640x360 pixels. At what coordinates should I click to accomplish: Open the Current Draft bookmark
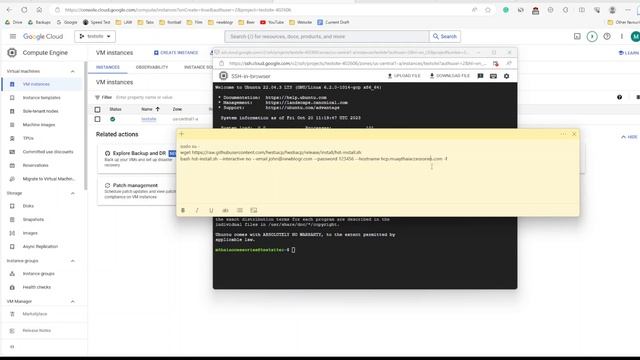tap(333, 22)
